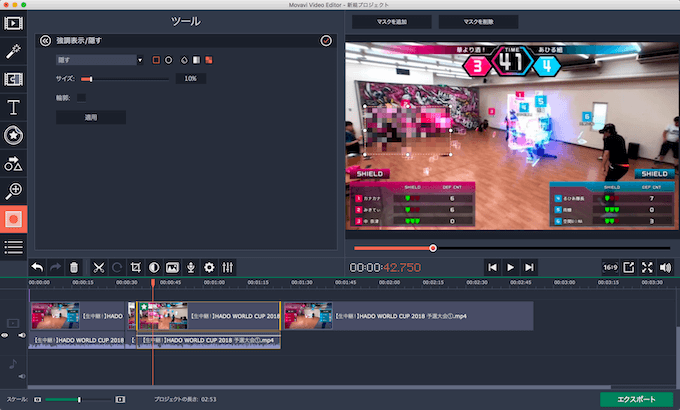
Task: Start recording voiceover with microphone icon
Action: click(x=191, y=267)
